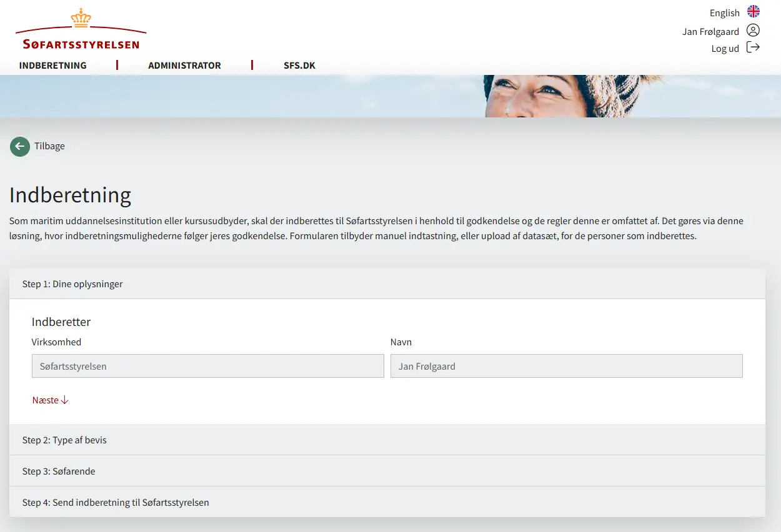This screenshot has height=532, width=781.
Task: Expand Step 3: Søfarende
Action: pos(59,471)
